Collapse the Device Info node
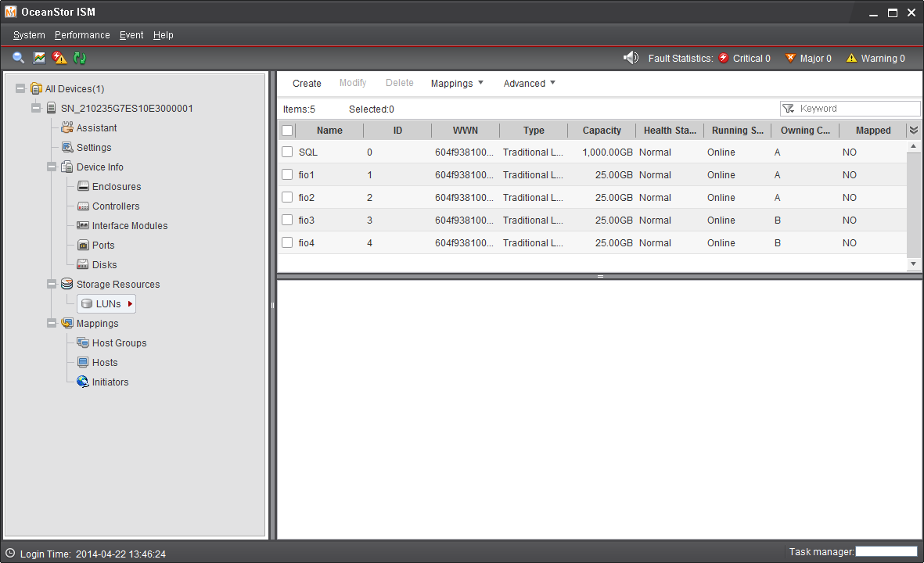Viewport: 924px width, 563px height. coord(52,167)
